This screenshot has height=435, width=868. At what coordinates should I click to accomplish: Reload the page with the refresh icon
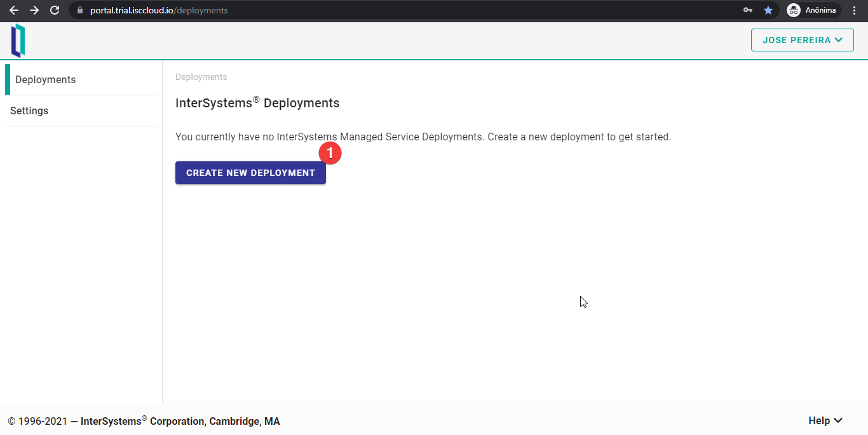pyautogui.click(x=55, y=10)
